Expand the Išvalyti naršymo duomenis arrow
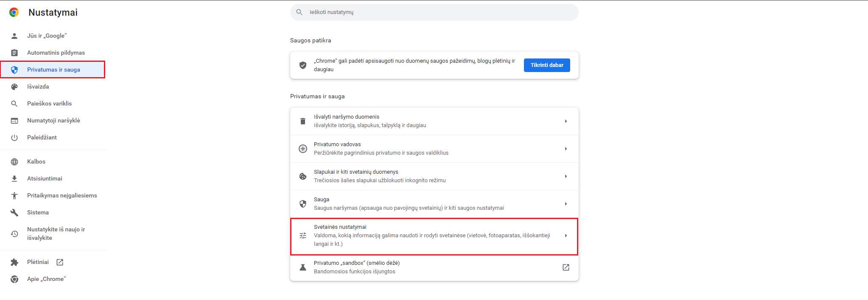 [566, 121]
